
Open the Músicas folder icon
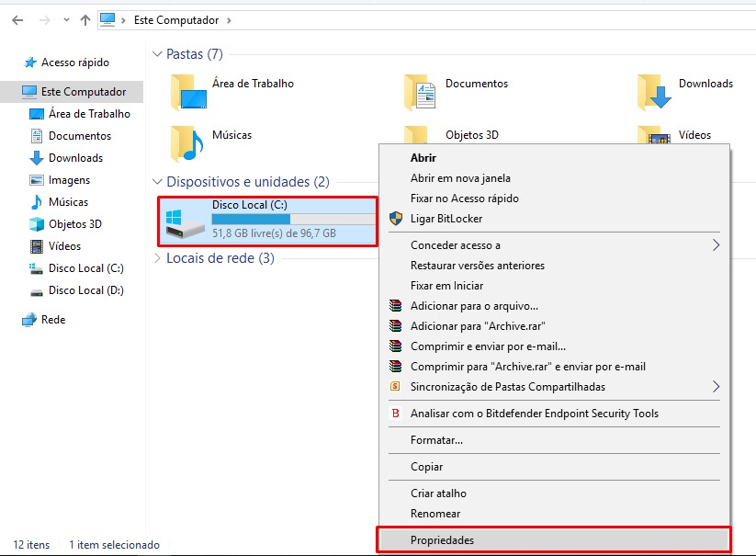pyautogui.click(x=187, y=143)
